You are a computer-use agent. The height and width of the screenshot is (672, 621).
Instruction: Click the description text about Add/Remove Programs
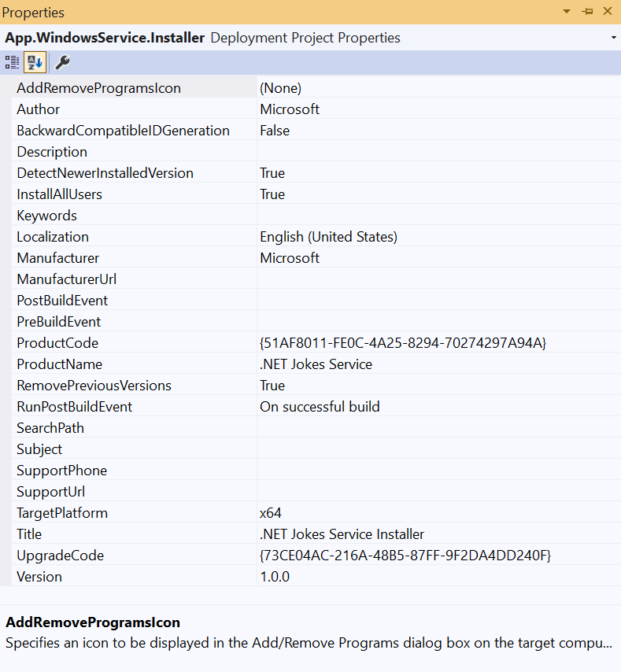309,644
